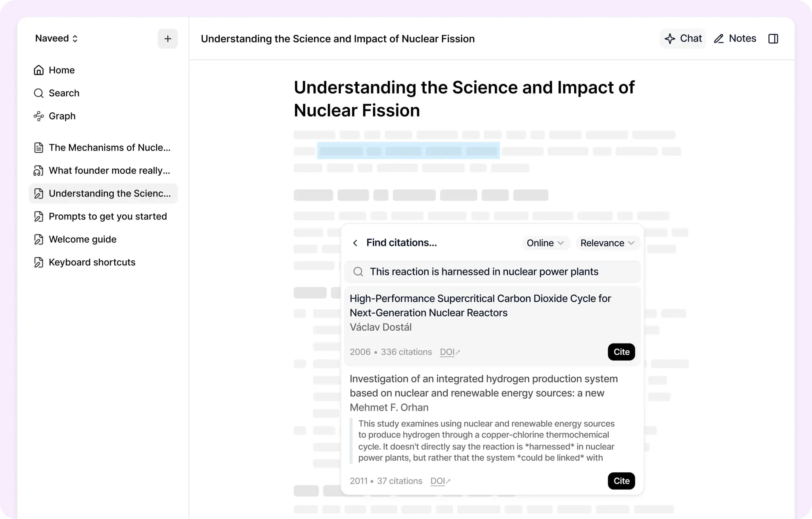Open the DOI link for the 2006 paper
812x519 pixels.
449,352
